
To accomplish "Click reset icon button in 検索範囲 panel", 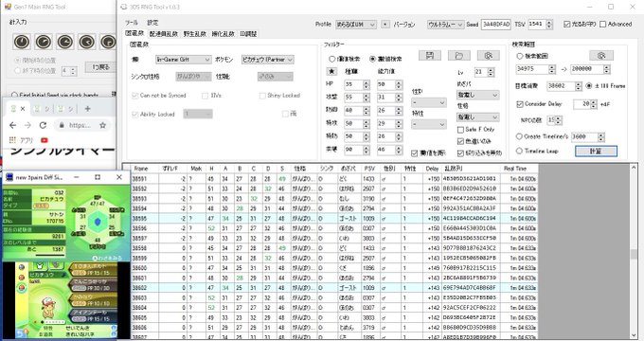I will [x=601, y=56].
